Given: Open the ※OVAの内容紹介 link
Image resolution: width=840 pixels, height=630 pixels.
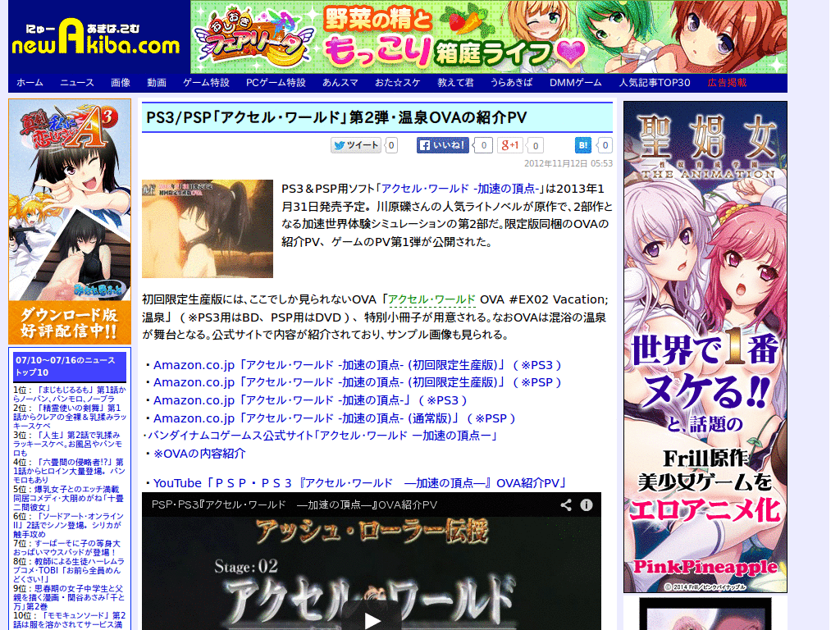Looking at the screenshot, I should 199,454.
